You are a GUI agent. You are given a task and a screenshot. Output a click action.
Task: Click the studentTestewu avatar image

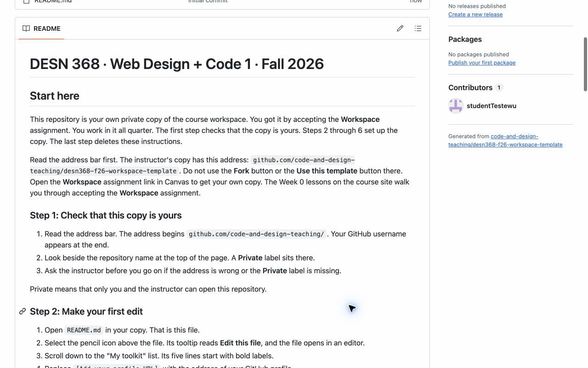[456, 106]
